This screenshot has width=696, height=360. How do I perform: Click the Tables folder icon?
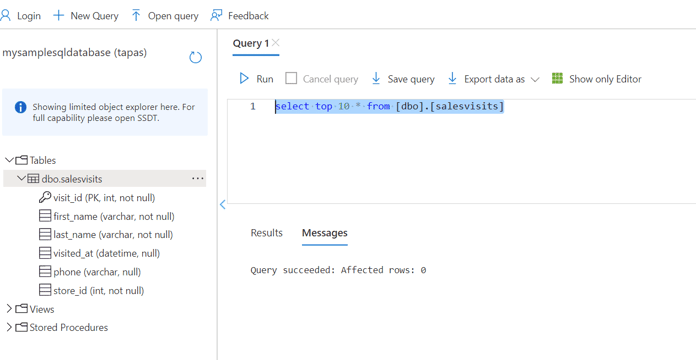(x=21, y=160)
